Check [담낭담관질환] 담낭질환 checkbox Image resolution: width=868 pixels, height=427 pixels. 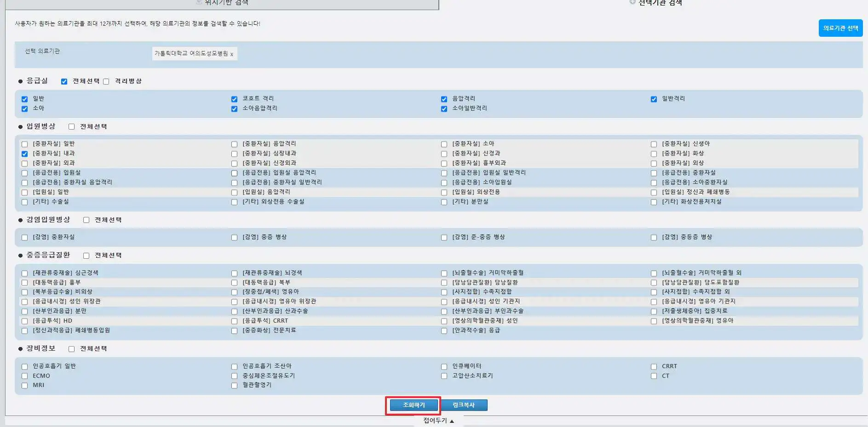[444, 283]
